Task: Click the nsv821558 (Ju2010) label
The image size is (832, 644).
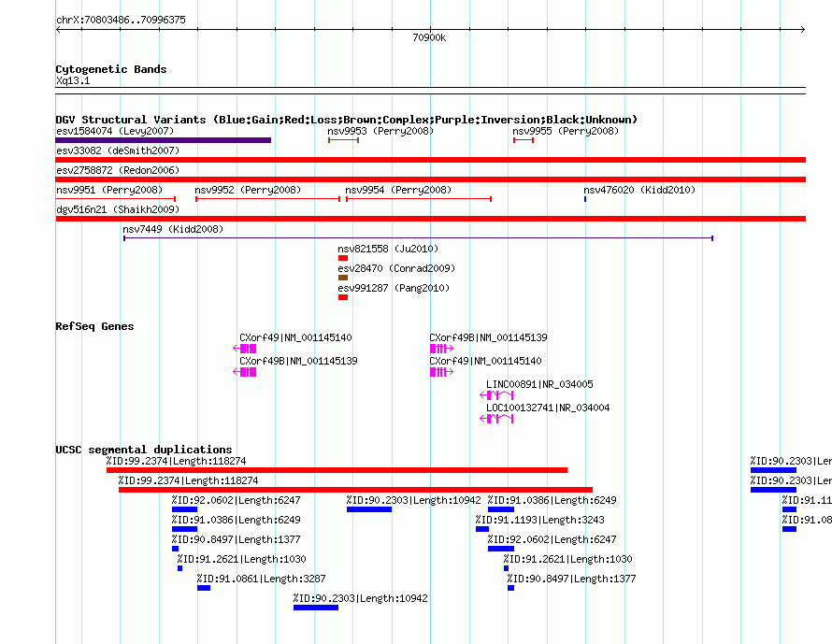Action: click(388, 249)
